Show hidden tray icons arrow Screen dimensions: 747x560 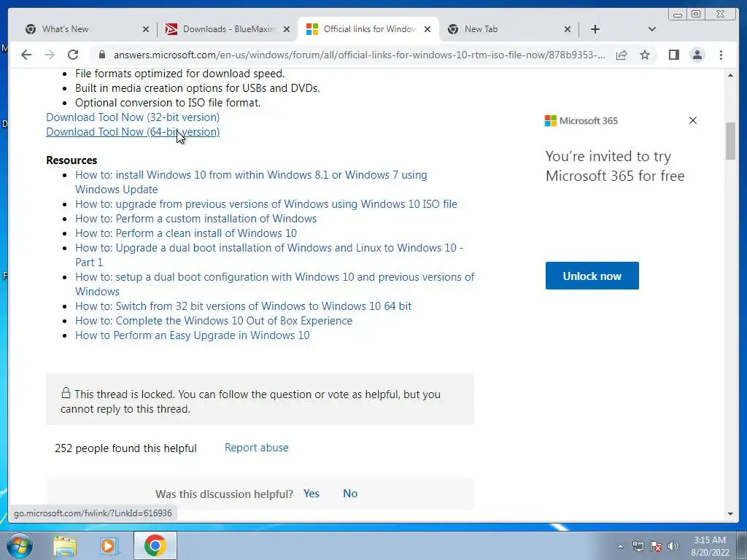620,546
